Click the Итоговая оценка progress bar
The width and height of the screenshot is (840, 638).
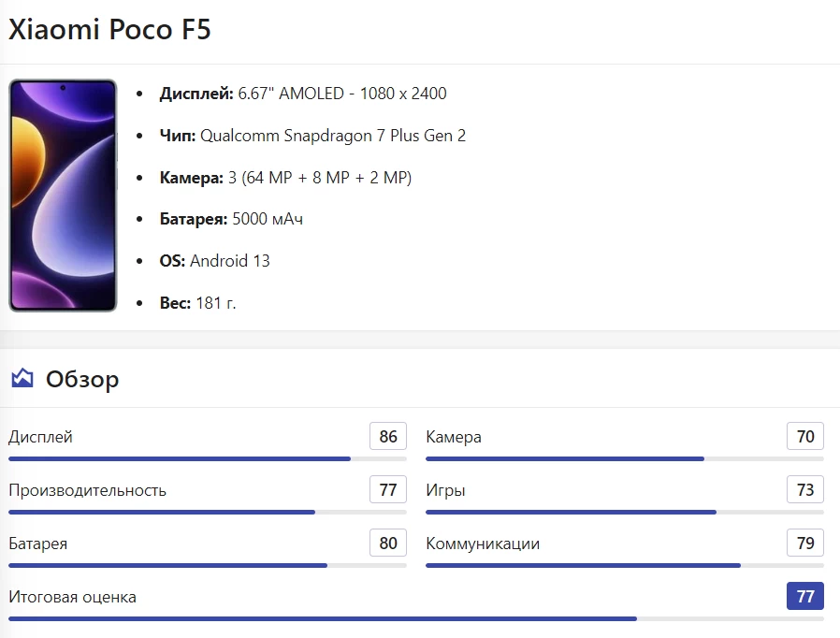pos(415,618)
